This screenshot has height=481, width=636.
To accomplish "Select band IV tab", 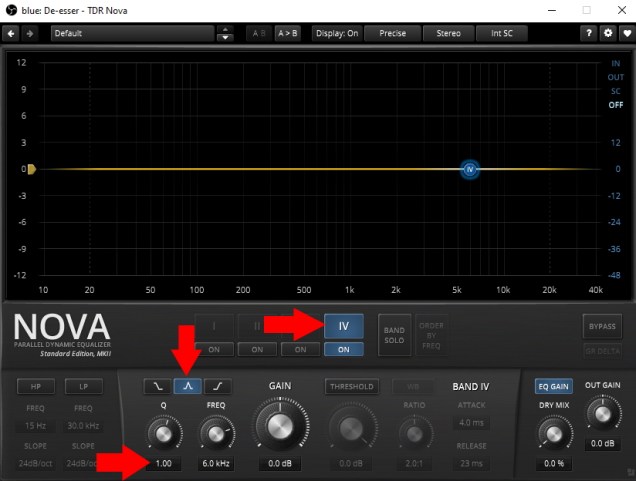I will (344, 326).
